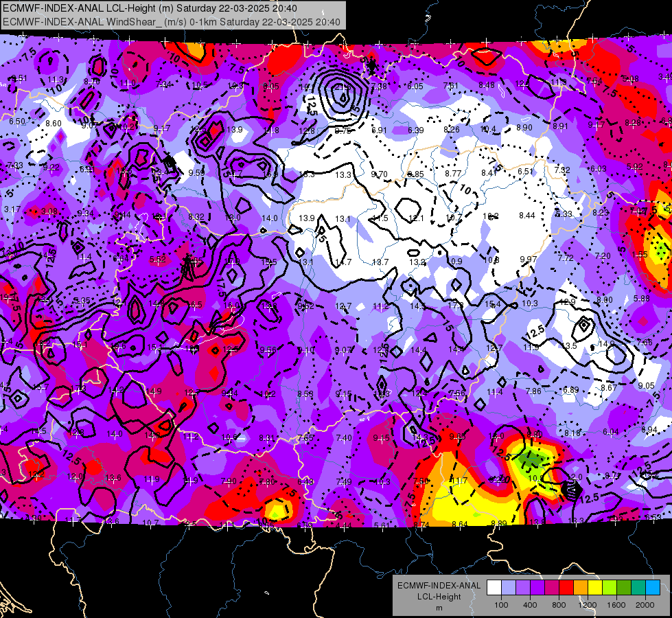Click the map value 6.94
This screenshot has height=618, width=672.
pyautogui.click(x=649, y=429)
